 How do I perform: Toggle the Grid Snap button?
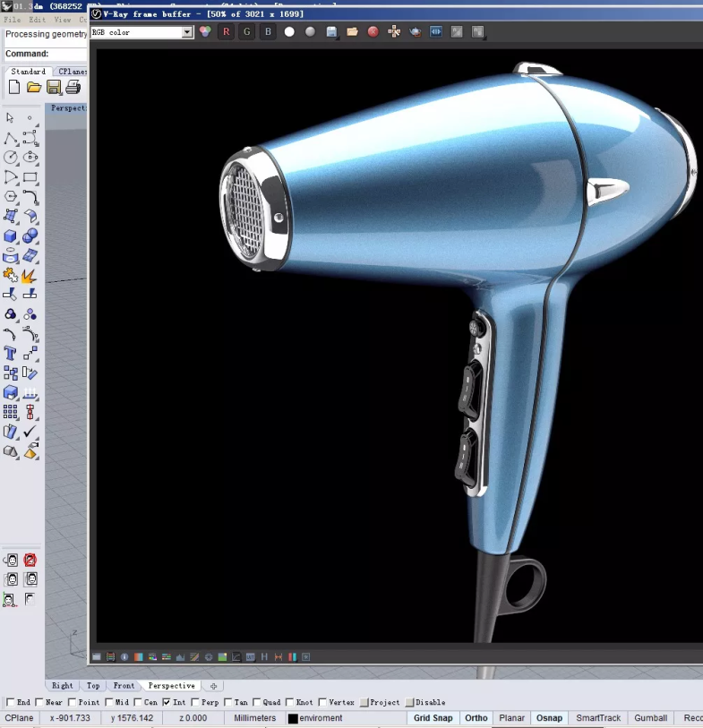(x=433, y=718)
